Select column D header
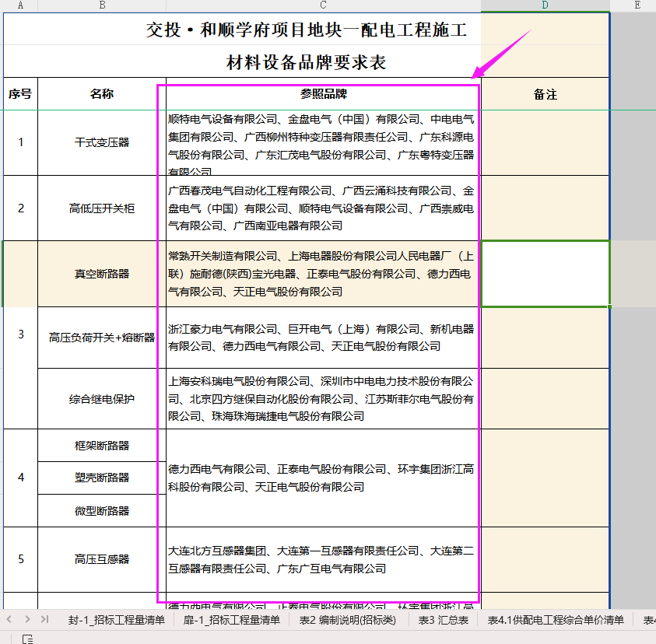Viewport: 656px width, 644px height. 545,5
